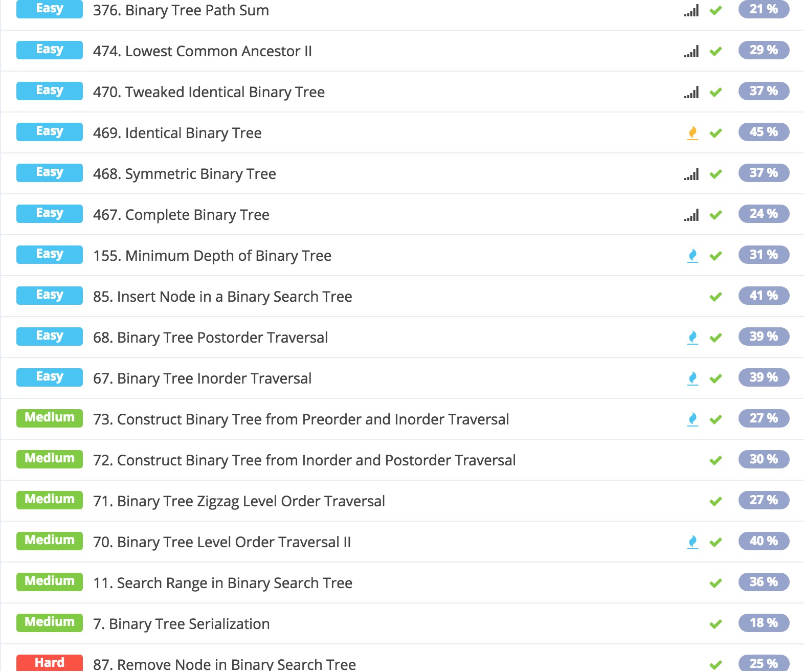Click 45 % acceptance badge for Identical Binary Tree
The height and width of the screenshot is (672, 804).
pyautogui.click(x=764, y=132)
